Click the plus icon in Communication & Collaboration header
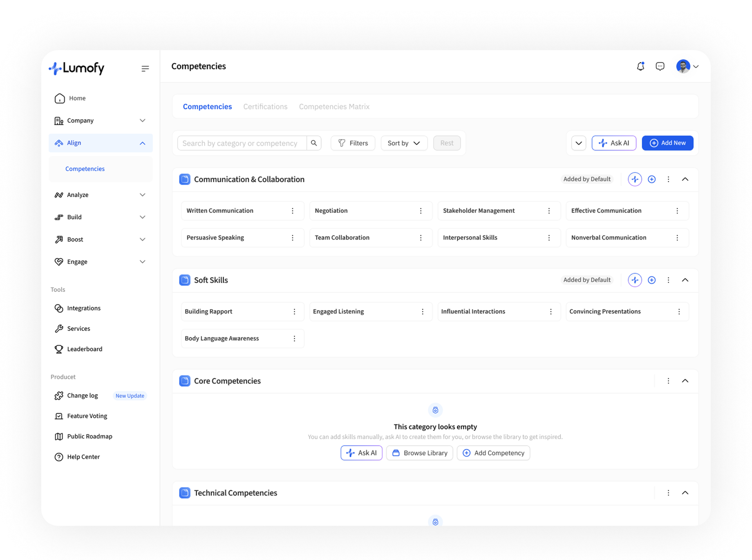The width and height of the screenshot is (752, 560). pos(652,179)
